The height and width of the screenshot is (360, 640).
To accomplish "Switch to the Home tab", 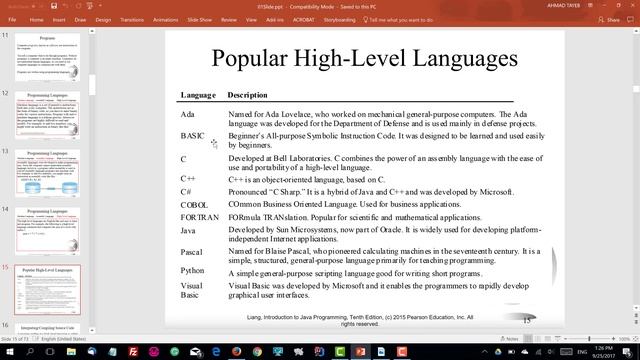I will click(36, 20).
